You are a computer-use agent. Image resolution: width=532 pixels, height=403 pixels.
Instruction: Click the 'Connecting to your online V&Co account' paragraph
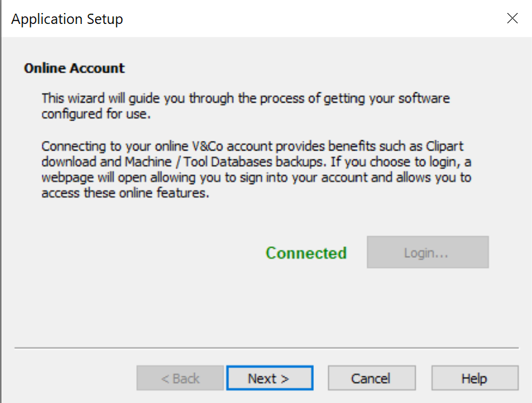(x=256, y=170)
